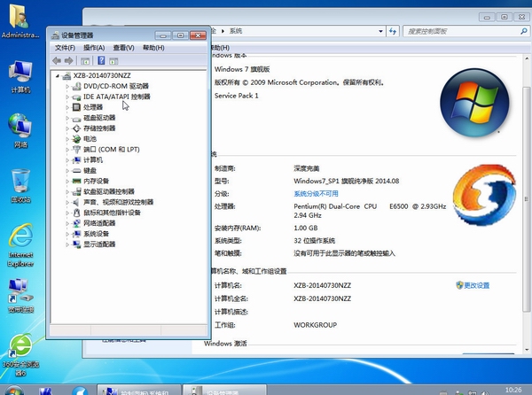Open the Recycle Bin desktop icon
The width and height of the screenshot is (532, 395).
pyautogui.click(x=20, y=186)
